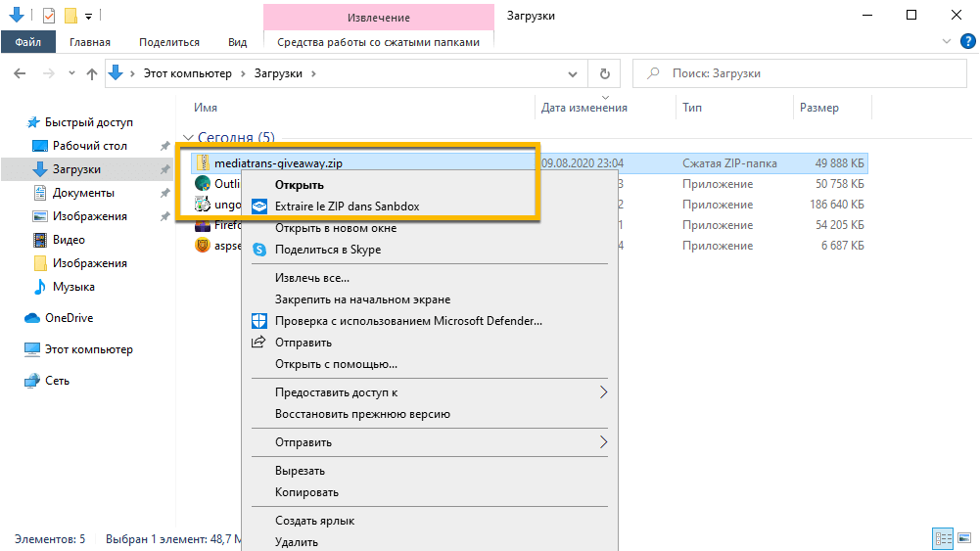
Task: Click the Properties icon in quick access toolbar
Action: point(49,16)
